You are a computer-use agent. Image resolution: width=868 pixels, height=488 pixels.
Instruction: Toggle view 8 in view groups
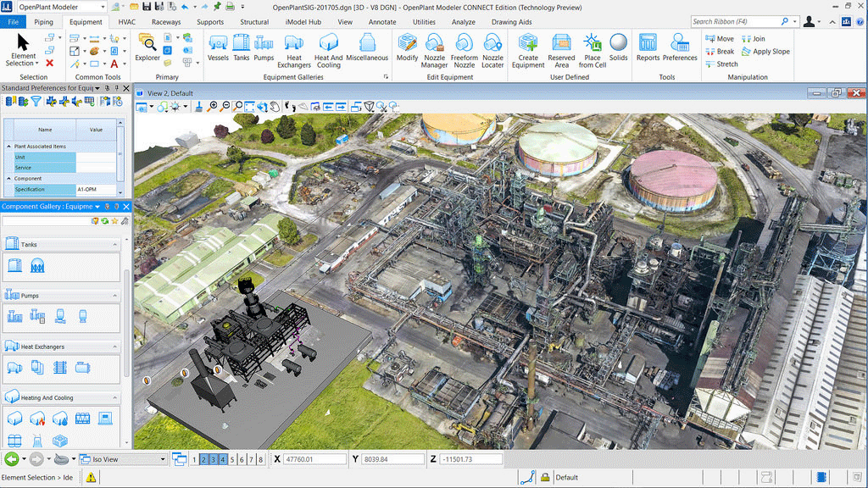[260, 459]
